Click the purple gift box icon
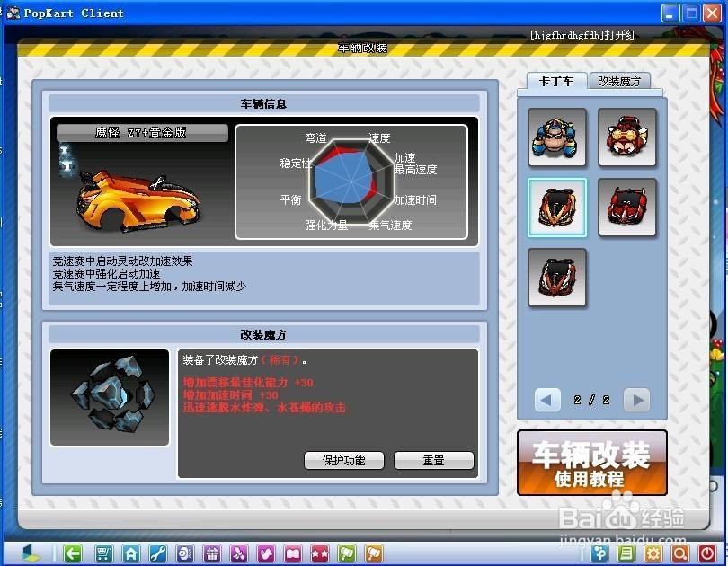This screenshot has width=728, height=566. pyautogui.click(x=212, y=553)
